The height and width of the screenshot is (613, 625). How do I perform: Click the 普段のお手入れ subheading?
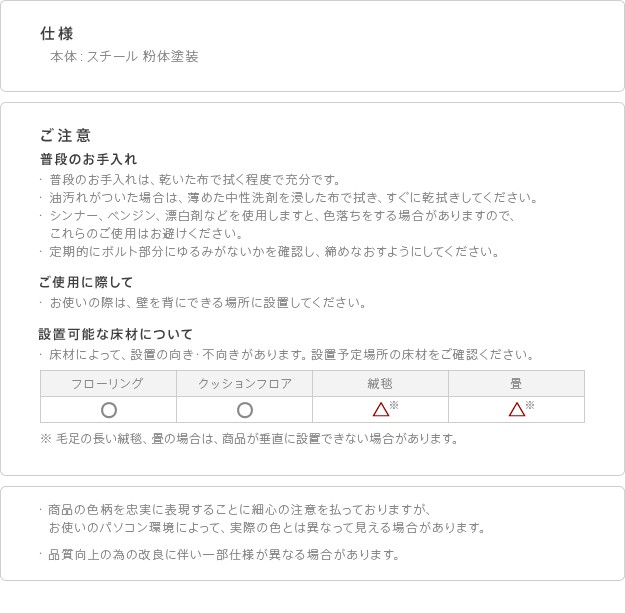pyautogui.click(x=88, y=159)
